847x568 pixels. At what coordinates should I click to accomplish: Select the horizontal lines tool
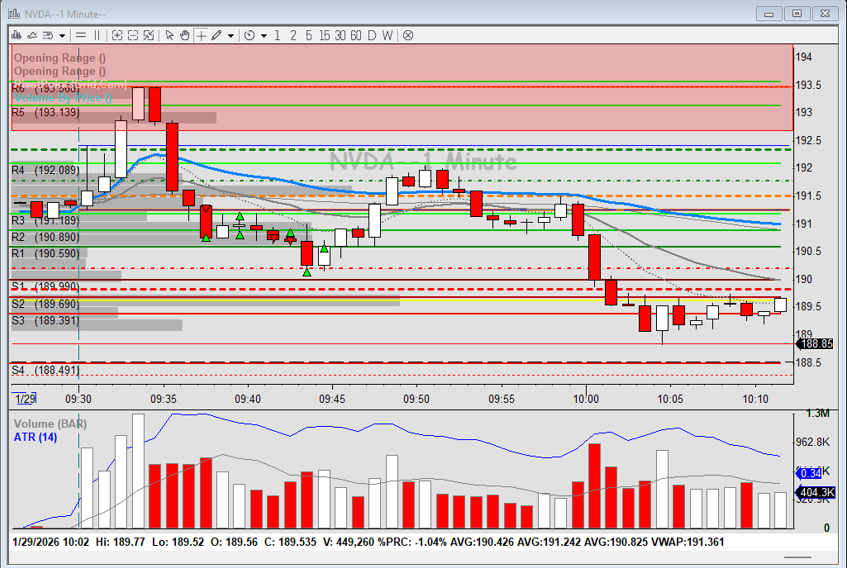pos(80,36)
